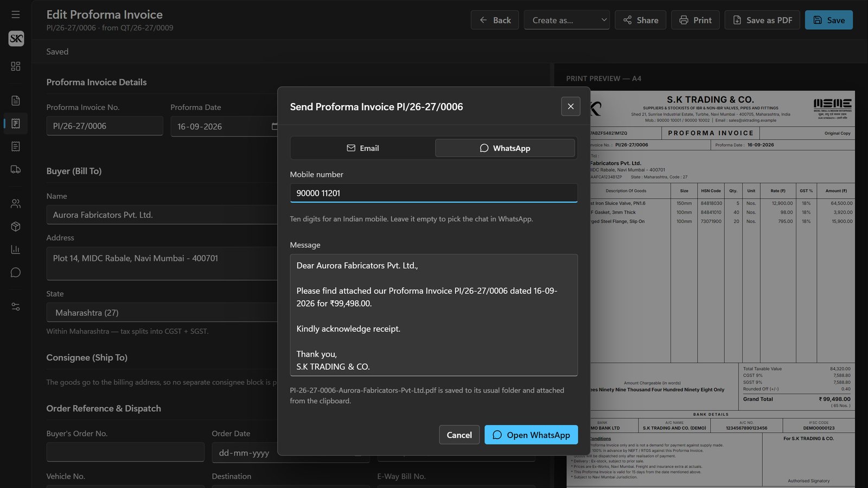Cancel the send dialog

click(x=459, y=435)
